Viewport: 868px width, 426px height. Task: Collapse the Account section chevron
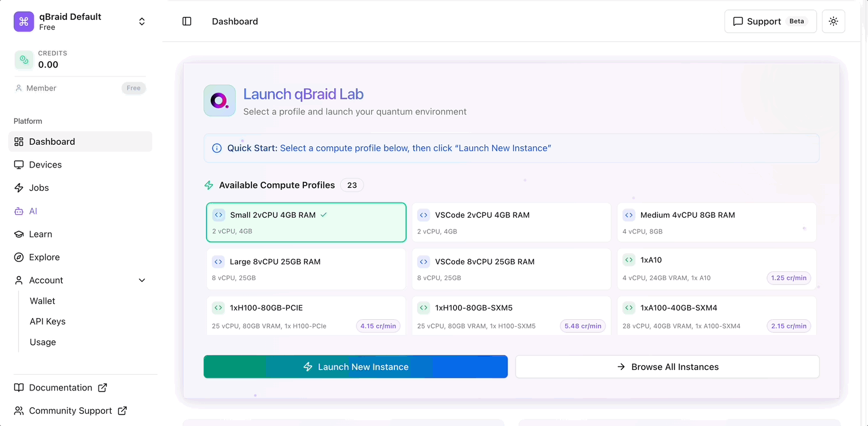coord(142,280)
